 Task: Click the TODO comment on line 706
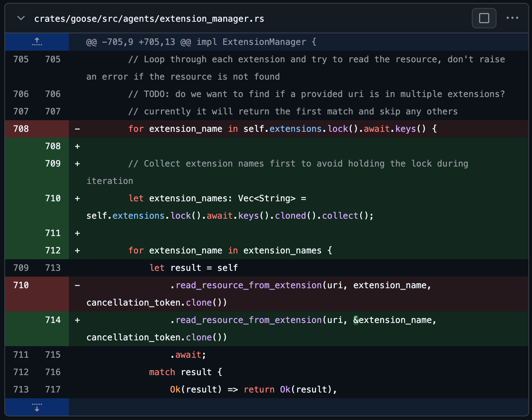pos(316,94)
